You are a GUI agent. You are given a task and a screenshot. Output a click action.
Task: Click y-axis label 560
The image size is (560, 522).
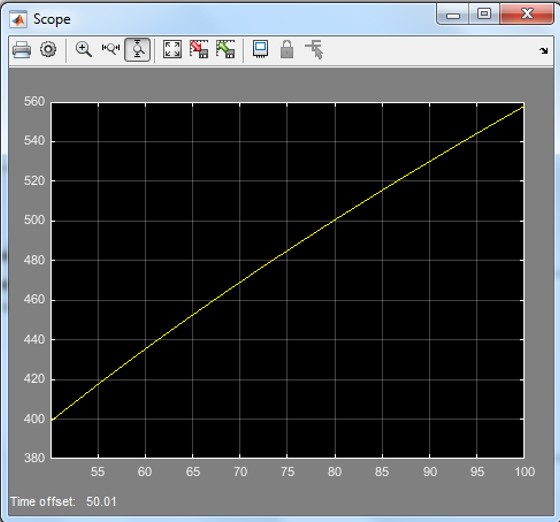(x=34, y=101)
